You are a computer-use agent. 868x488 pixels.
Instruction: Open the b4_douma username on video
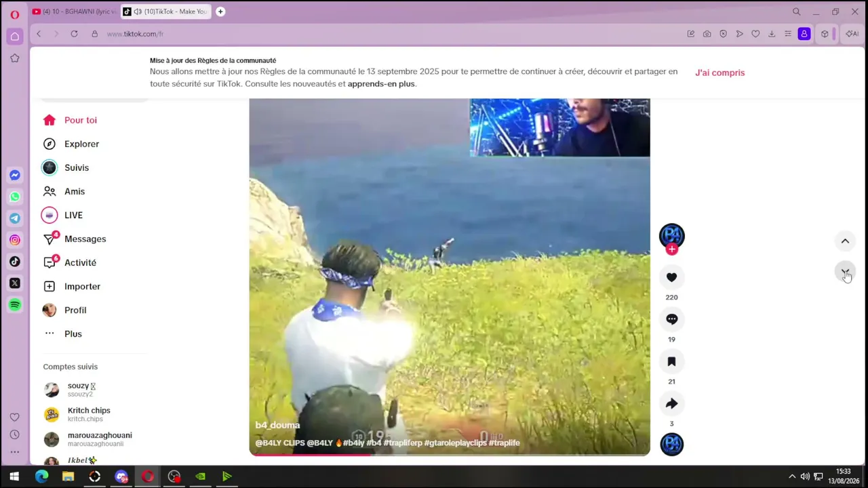[277, 426]
